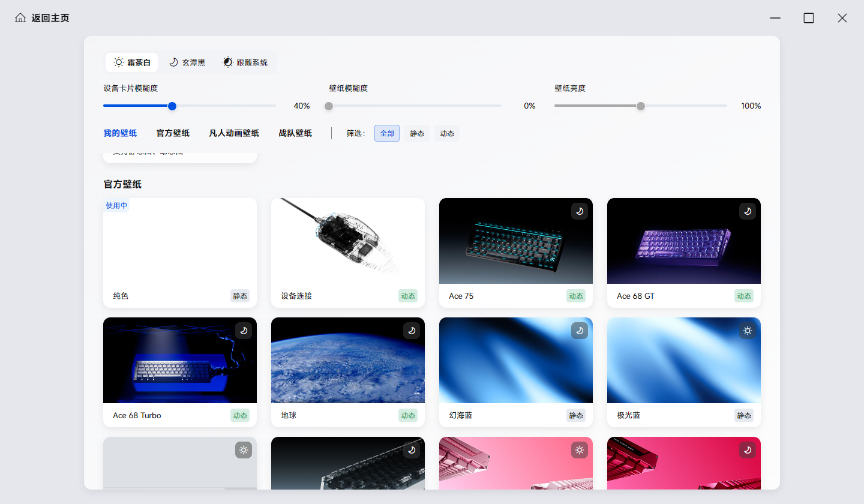Click the 动态 tag on Ace 68 Turbo card
Screen dimensions: 864x504
[x=240, y=415]
